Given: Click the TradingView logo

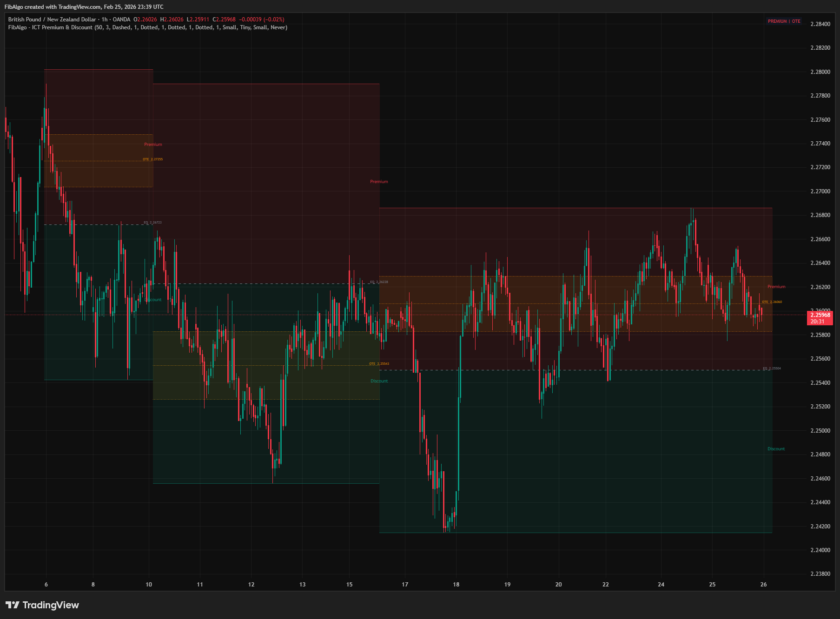Looking at the screenshot, I should (42, 605).
